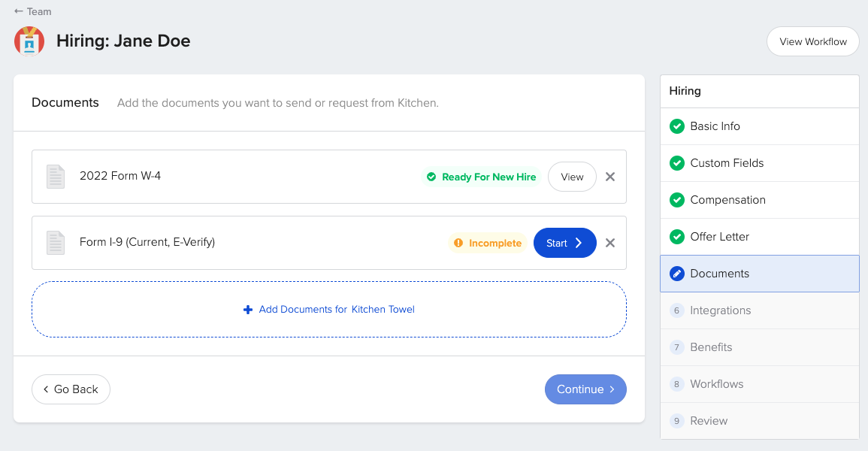Screen dimensions: 868x451
Task: Open the Custom Fields step
Action: click(727, 163)
